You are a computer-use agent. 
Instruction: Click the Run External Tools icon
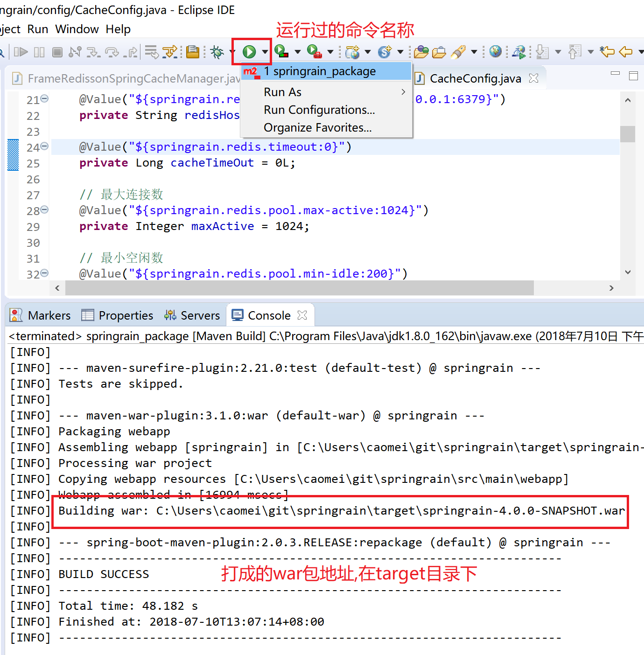click(314, 51)
